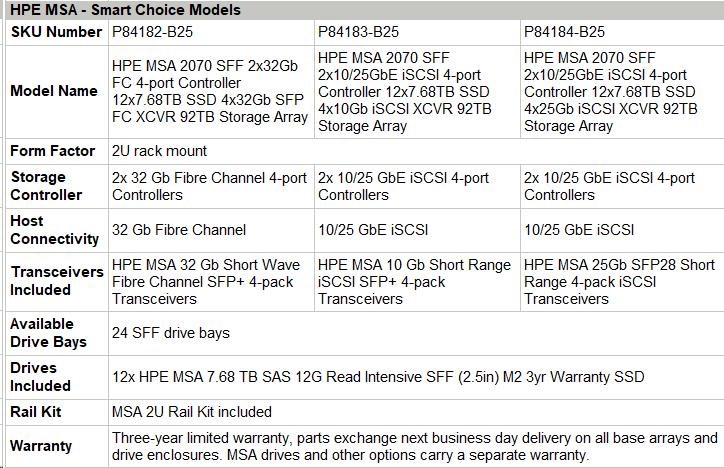Click the '2x 32 Gb Fibre Channel 4-port Controllers' cell

tap(209, 186)
